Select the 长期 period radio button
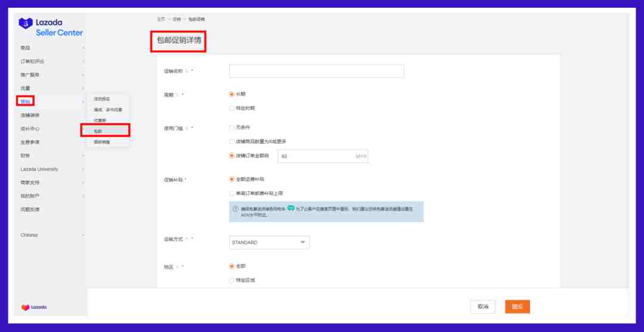Screen dimensions: 644x332 tap(231, 94)
